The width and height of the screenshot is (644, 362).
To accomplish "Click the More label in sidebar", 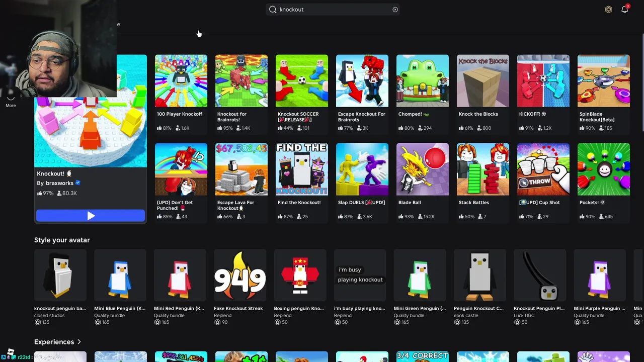I will tap(11, 106).
